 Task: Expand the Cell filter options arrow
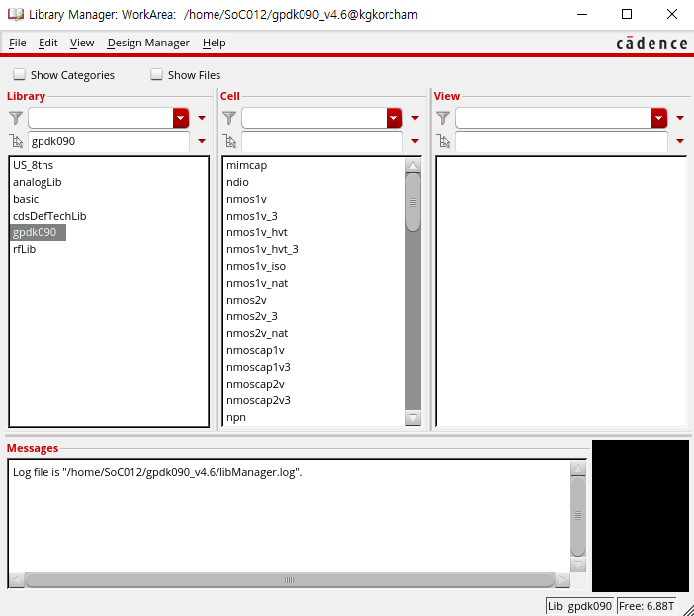(x=415, y=118)
